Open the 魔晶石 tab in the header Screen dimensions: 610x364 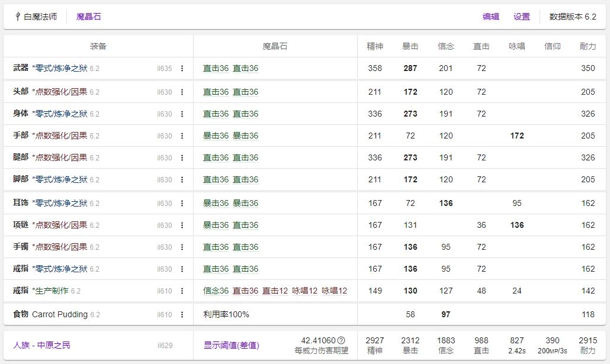pyautogui.click(x=89, y=17)
